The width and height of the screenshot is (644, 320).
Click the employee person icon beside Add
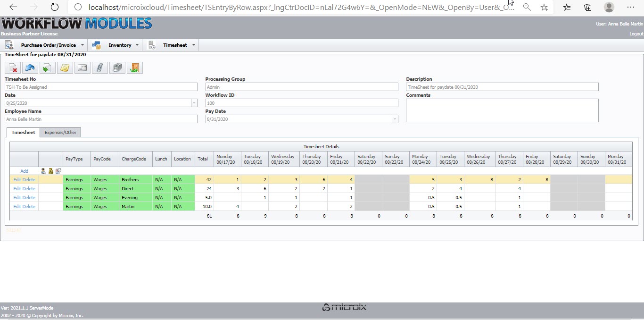[43, 171]
